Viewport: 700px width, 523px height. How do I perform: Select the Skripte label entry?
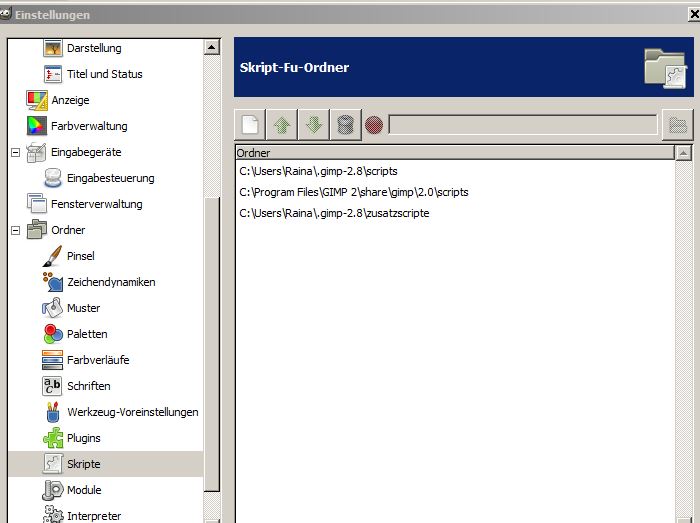pyautogui.click(x=83, y=464)
